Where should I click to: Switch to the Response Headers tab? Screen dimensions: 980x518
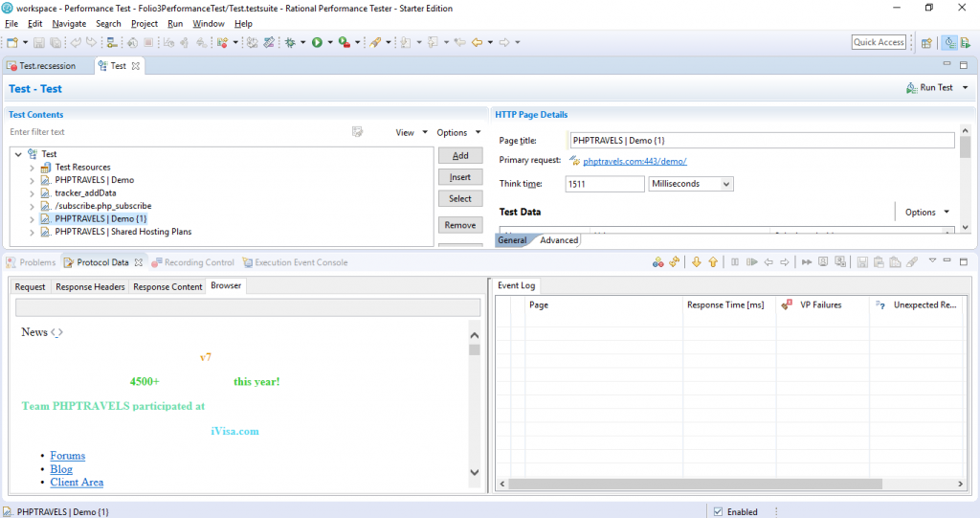click(x=90, y=286)
